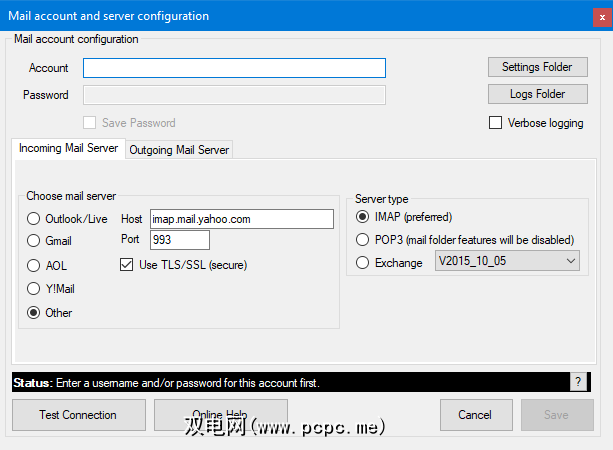This screenshot has width=613, height=450.
Task: Select the Gmail mail server option
Action: click(x=34, y=240)
